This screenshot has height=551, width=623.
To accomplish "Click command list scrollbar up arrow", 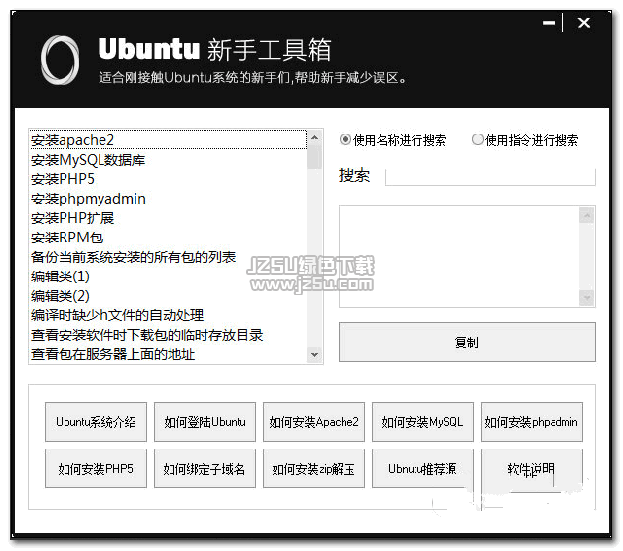I will pyautogui.click(x=314, y=137).
